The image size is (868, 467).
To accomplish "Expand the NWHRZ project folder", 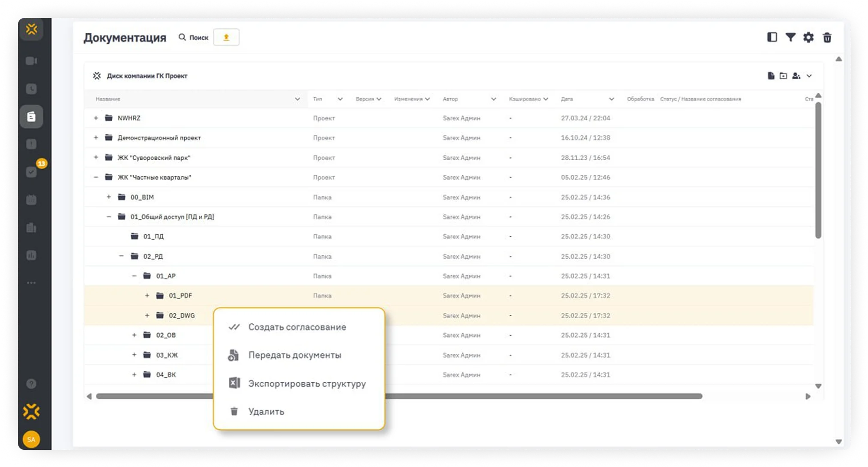I will tap(96, 118).
